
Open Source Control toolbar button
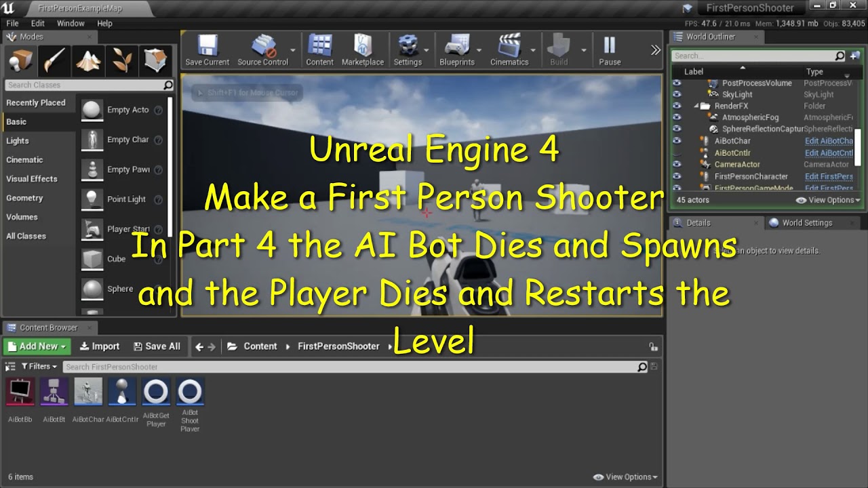click(x=262, y=50)
